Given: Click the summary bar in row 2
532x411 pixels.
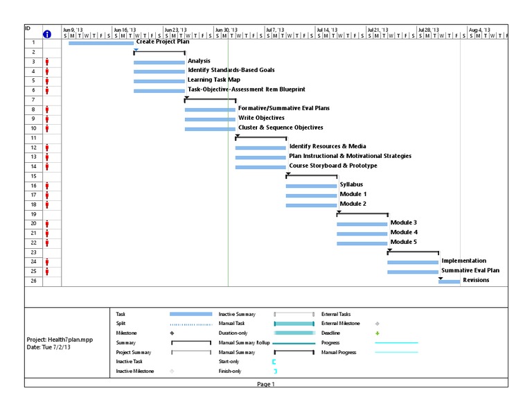Looking at the screenshot, I should pyautogui.click(x=159, y=52).
